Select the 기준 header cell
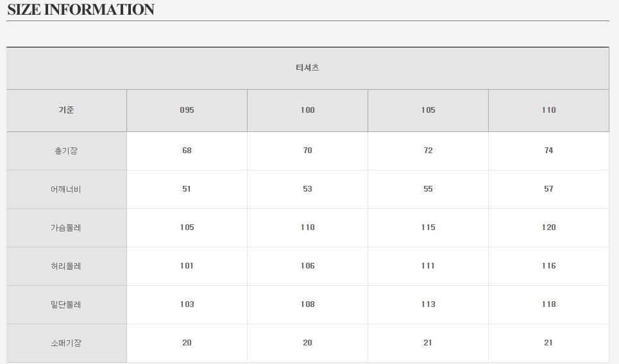The image size is (619, 364). pyautogui.click(x=66, y=110)
